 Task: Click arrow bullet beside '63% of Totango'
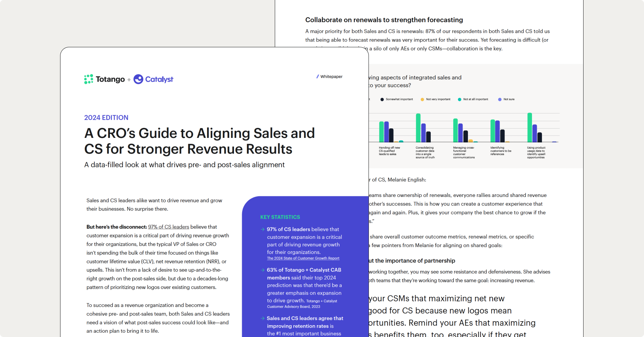click(263, 270)
